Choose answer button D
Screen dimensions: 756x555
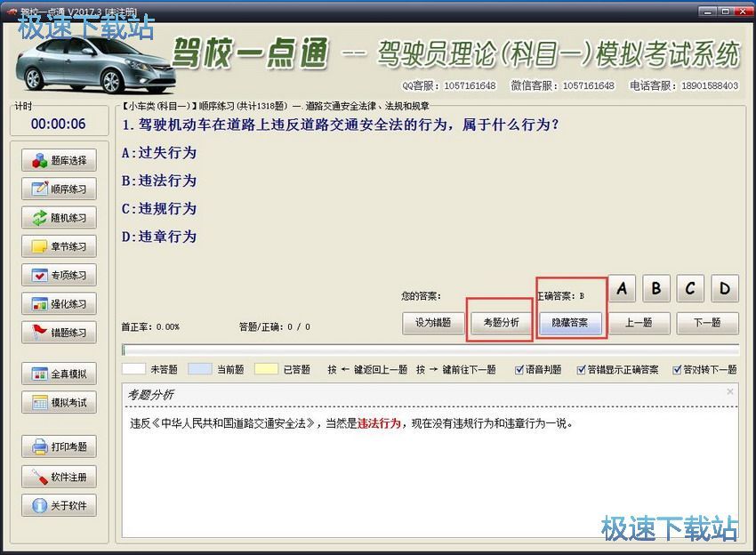coord(725,288)
